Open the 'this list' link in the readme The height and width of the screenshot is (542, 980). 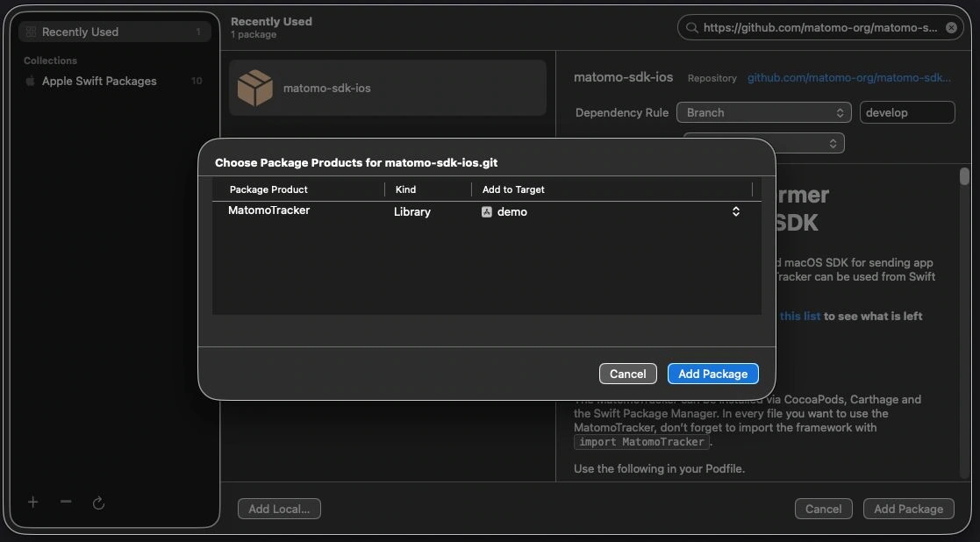[x=800, y=316]
